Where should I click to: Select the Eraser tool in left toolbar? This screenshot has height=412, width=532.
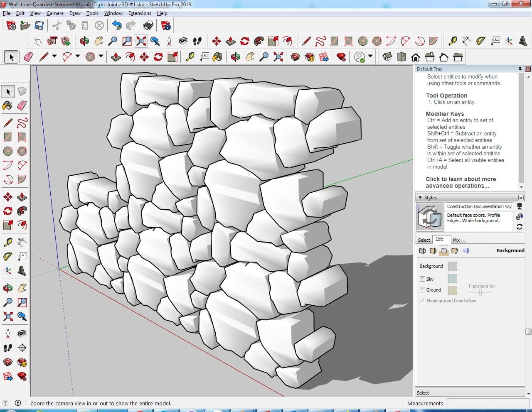pos(22,105)
